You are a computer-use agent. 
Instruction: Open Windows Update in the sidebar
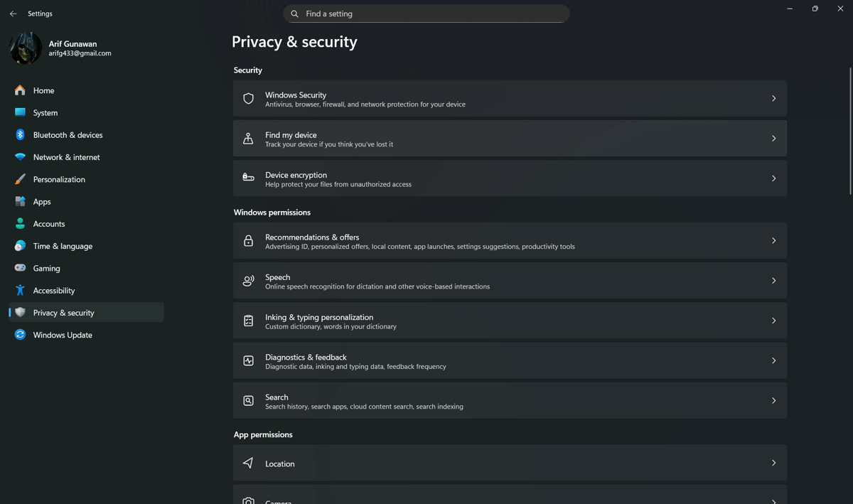[x=63, y=335]
